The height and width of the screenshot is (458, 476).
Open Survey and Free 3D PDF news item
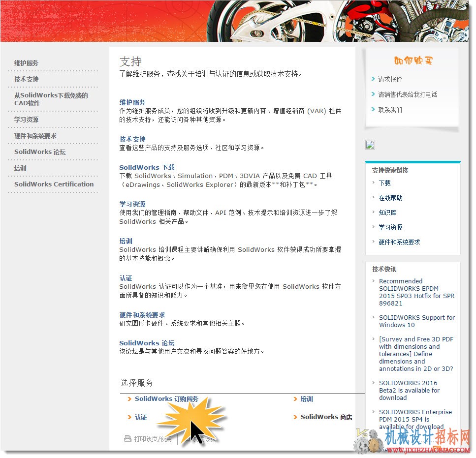point(416,355)
